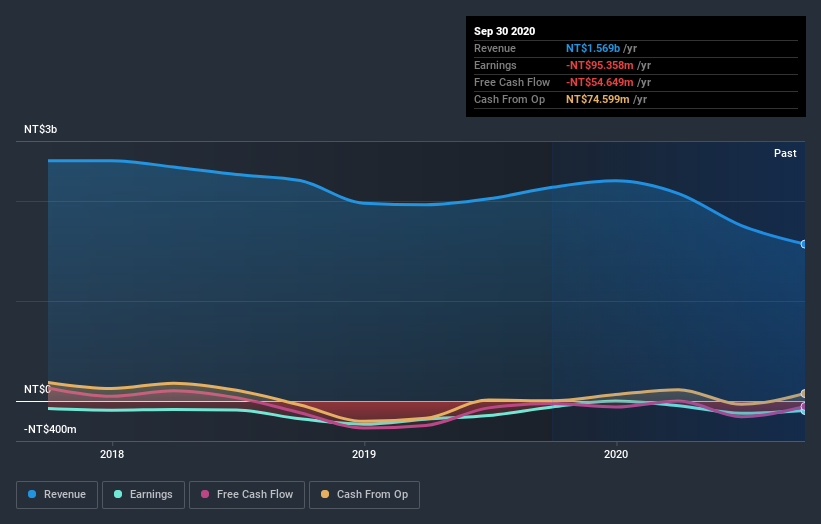Click the blue Revenue endpoint marker
This screenshot has height=524, width=821.
804,244
